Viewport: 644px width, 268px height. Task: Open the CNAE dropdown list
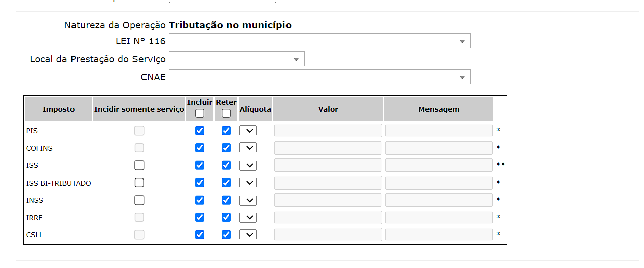pyautogui.click(x=320, y=77)
